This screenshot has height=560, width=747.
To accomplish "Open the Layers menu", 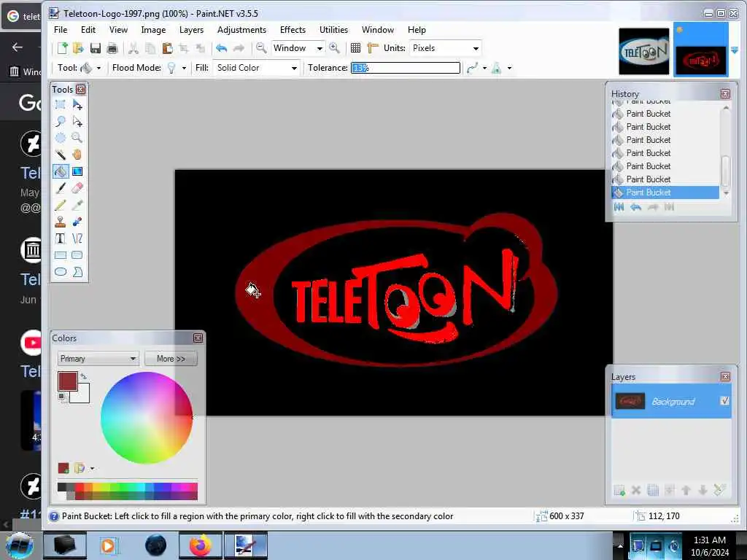I will coord(192,29).
